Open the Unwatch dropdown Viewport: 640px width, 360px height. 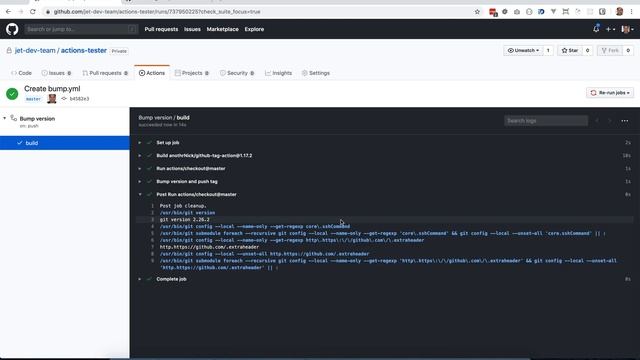(x=523, y=50)
